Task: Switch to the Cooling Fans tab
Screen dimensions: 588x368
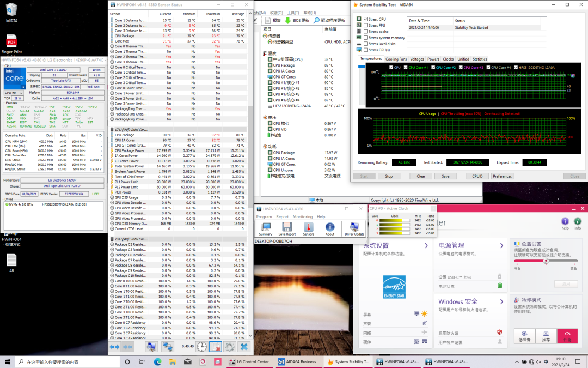Action: (396, 59)
